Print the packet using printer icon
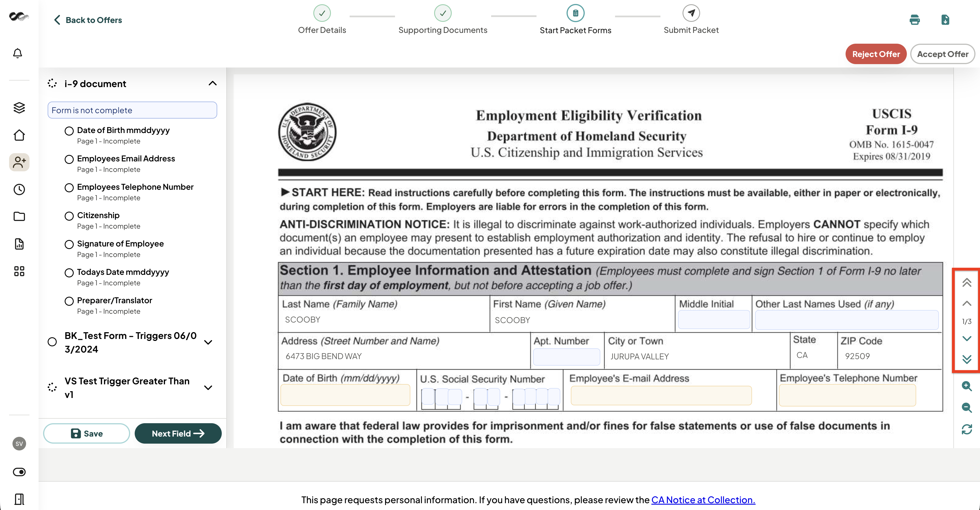Image resolution: width=980 pixels, height=510 pixels. click(x=914, y=20)
